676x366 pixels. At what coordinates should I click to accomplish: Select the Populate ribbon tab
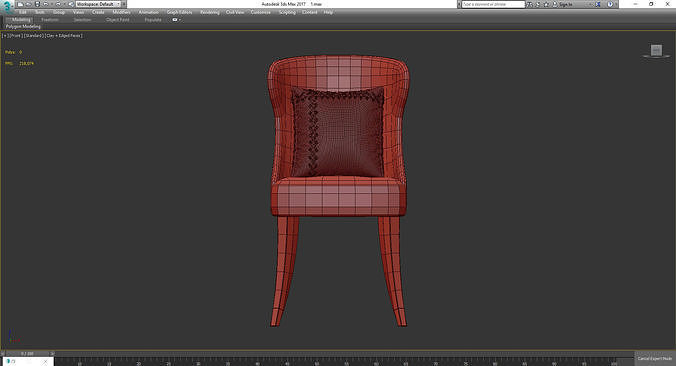(153, 20)
